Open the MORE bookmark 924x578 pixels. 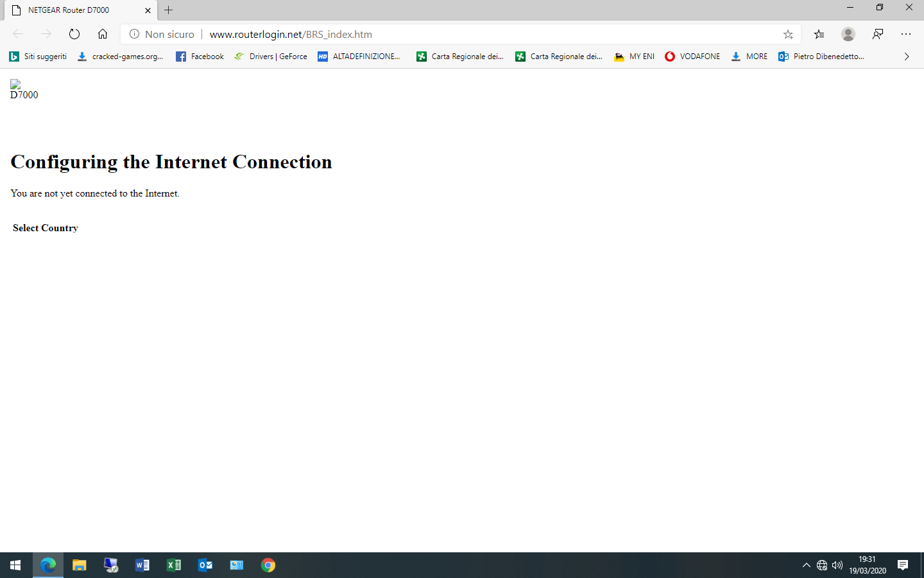tap(749, 57)
